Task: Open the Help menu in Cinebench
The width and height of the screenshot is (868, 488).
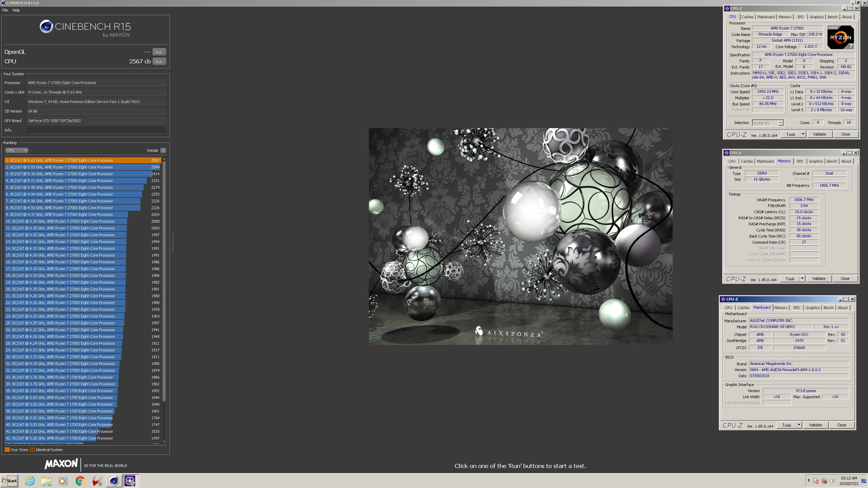Action: [x=16, y=10]
